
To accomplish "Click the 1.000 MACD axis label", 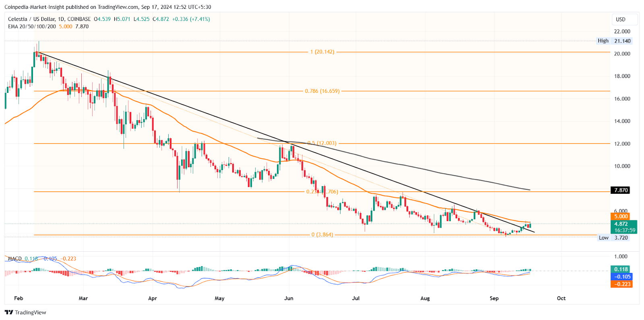I will (x=621, y=256).
